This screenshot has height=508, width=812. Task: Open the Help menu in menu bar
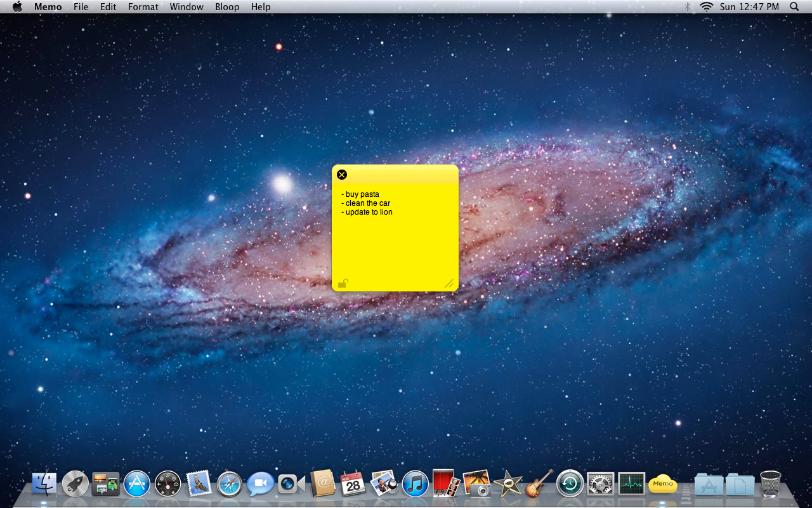pos(261,7)
